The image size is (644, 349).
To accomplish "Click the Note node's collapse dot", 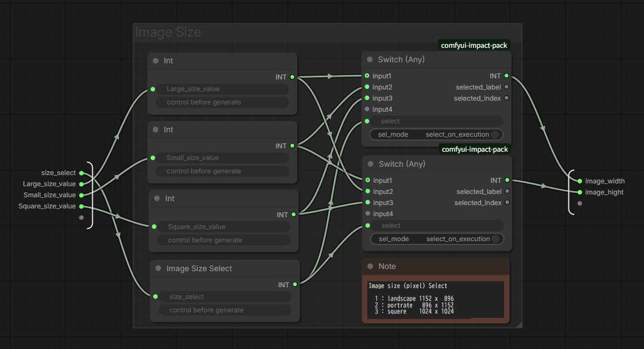I will 370,266.
